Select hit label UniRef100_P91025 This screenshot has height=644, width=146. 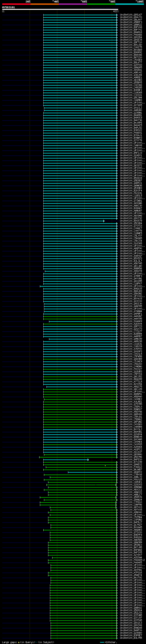coord(131,480)
